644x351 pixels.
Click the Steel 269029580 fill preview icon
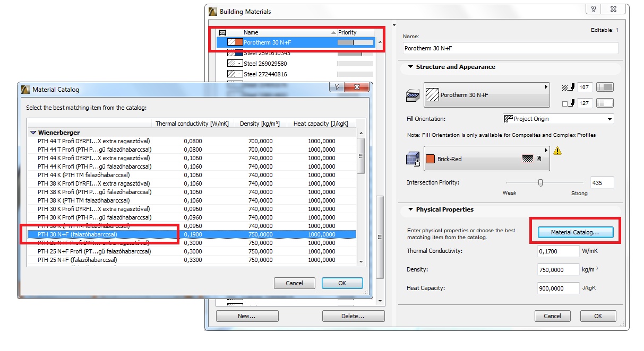pos(235,64)
